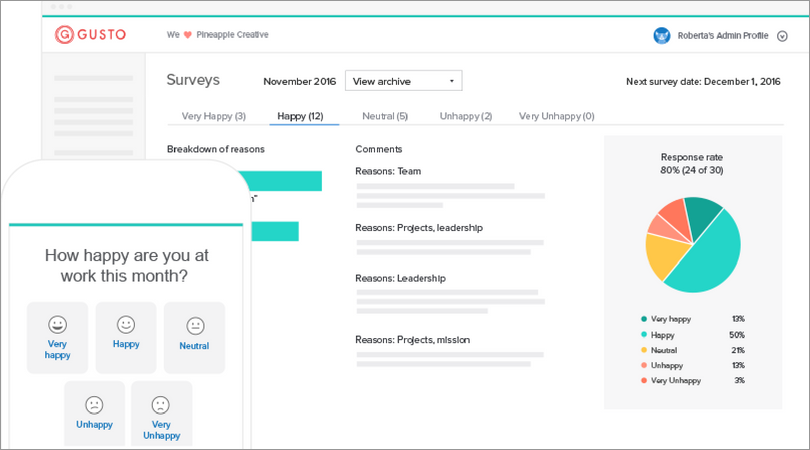The height and width of the screenshot is (450, 810).
Task: Click the 'Breakdown of reasons' heading
Action: (x=215, y=149)
